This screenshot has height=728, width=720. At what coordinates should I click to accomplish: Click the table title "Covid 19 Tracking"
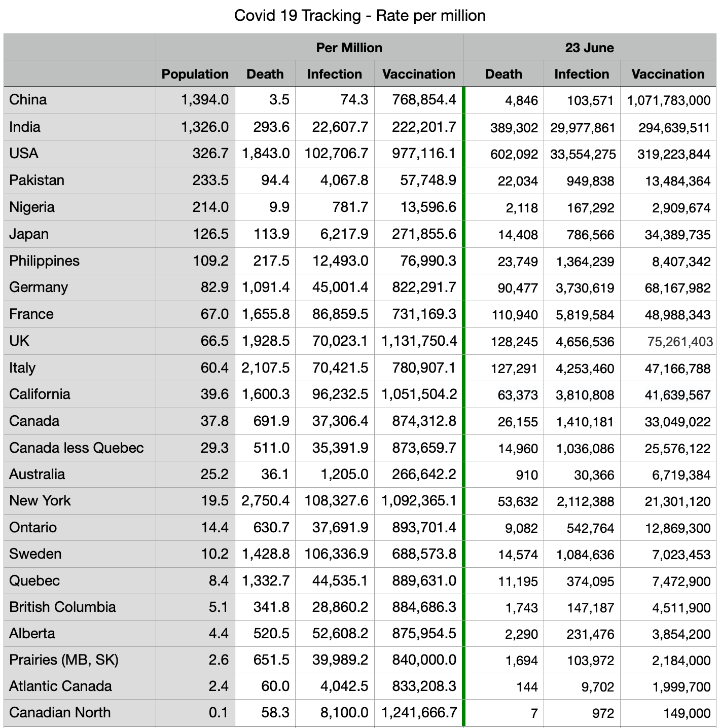point(359,16)
